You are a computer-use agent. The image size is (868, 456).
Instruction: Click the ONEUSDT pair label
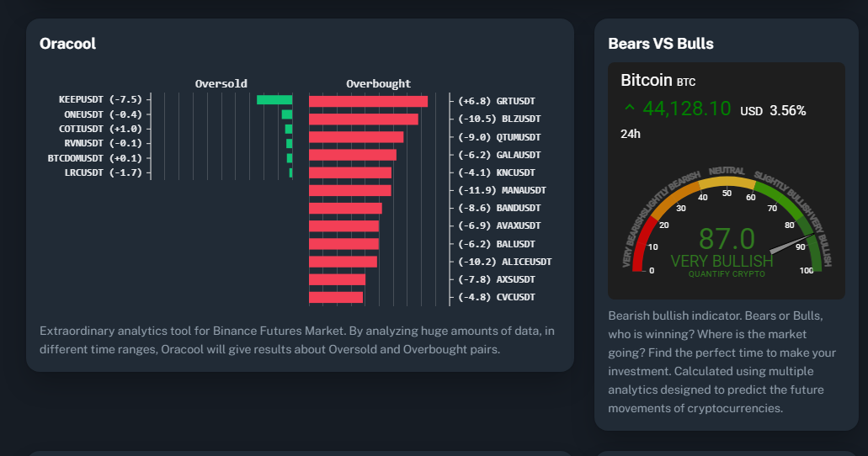[84, 114]
